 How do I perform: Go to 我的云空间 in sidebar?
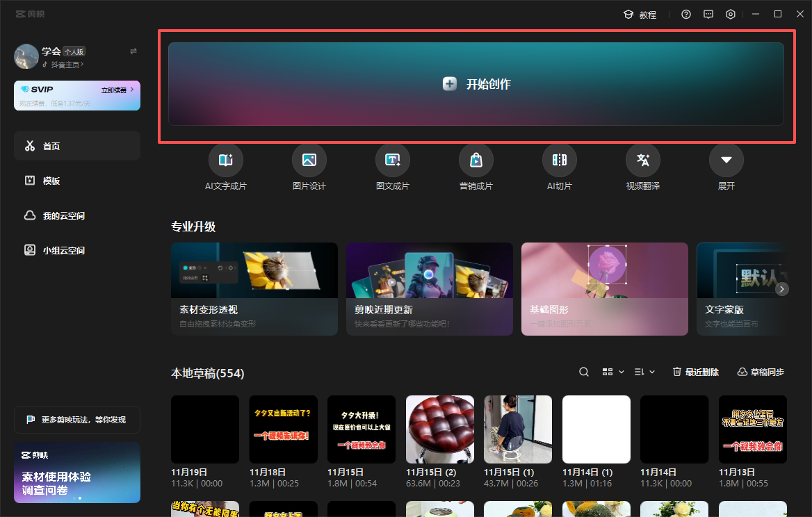[63, 215]
